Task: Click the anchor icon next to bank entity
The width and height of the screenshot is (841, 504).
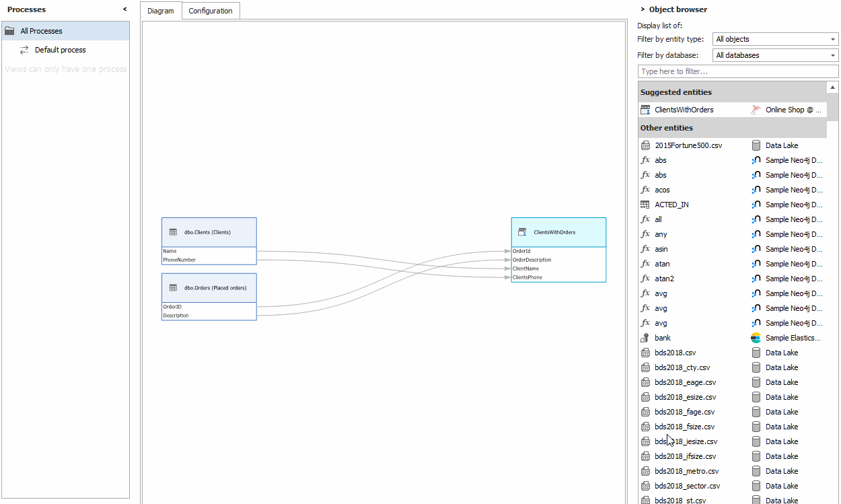Action: 645,338
